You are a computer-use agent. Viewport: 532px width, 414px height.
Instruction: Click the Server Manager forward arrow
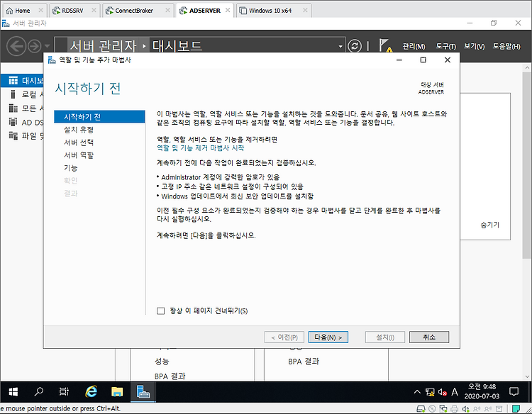coord(35,46)
